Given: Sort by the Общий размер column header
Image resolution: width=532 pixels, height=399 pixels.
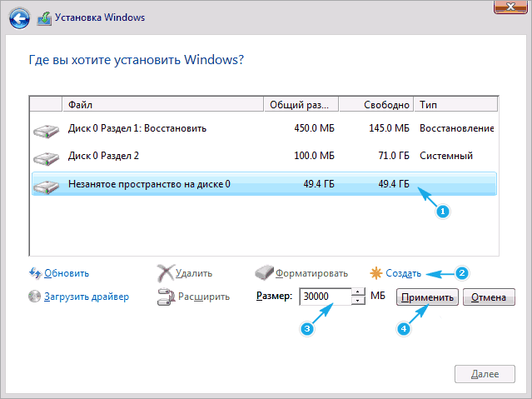Looking at the screenshot, I should (x=300, y=106).
